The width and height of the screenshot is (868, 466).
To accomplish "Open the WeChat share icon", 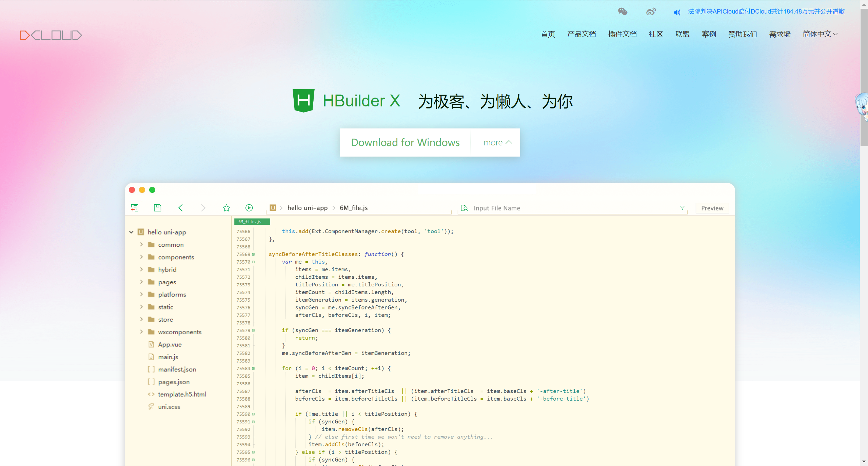I will pos(622,11).
